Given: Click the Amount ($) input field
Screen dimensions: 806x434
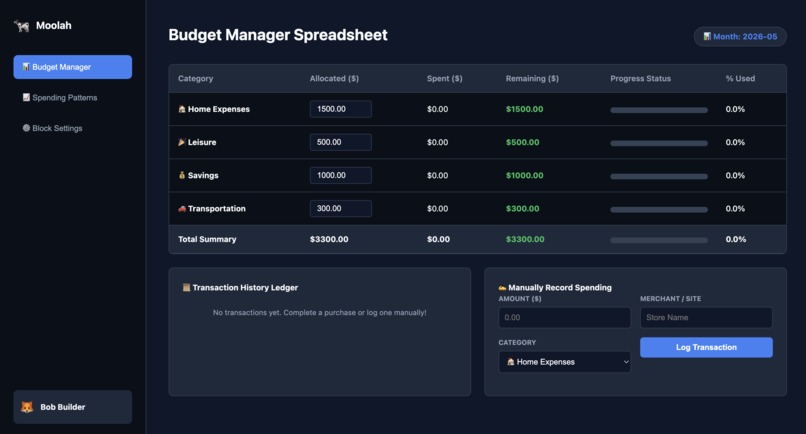Looking at the screenshot, I should tap(564, 318).
